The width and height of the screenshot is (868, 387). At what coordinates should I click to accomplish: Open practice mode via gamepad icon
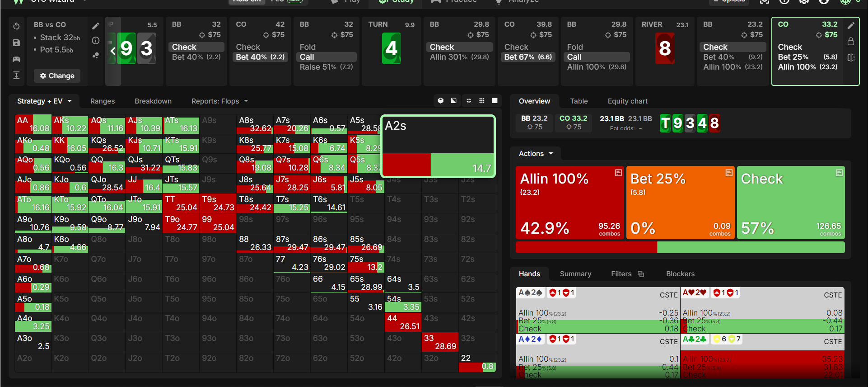click(16, 59)
